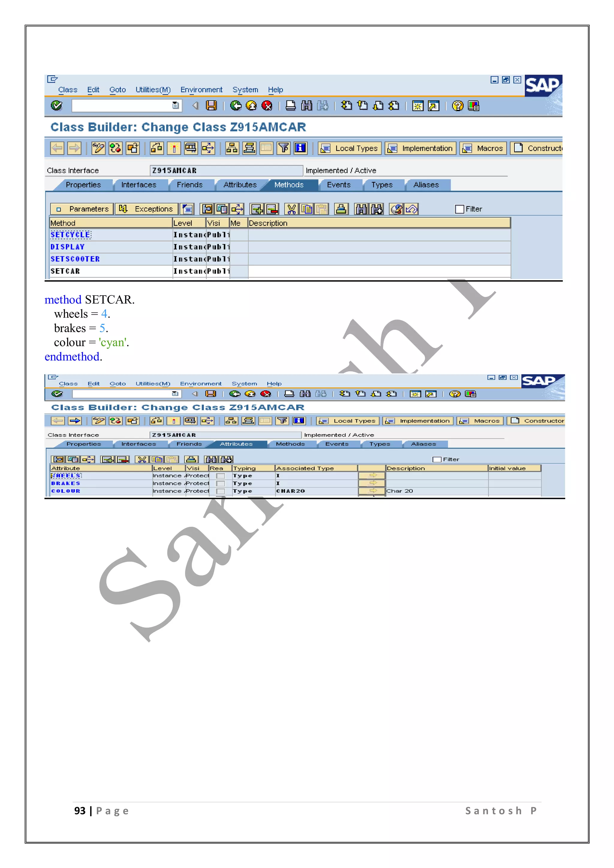Image resolution: width=614 pixels, height=868 pixels.
Task: Click the Print icon in the top toolbar
Action: [x=291, y=106]
